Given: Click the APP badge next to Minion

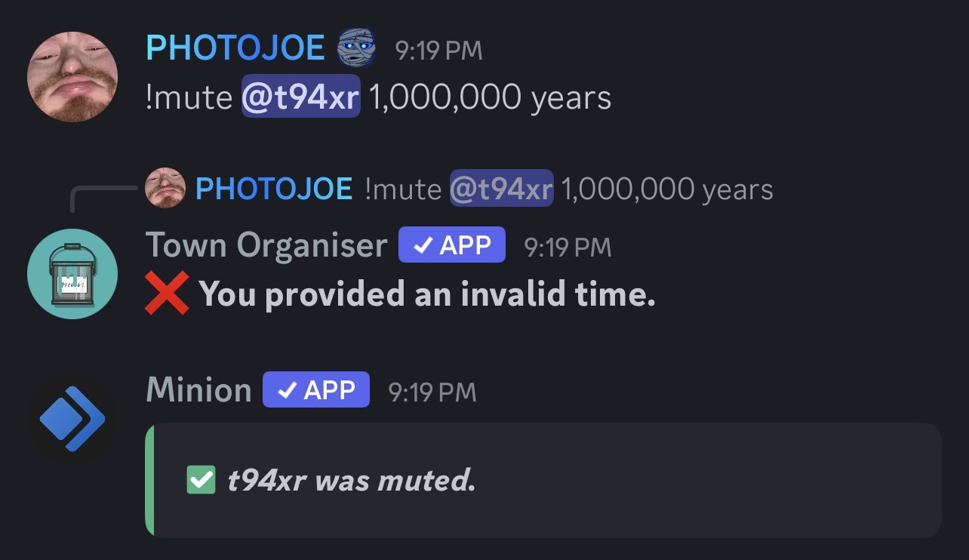Looking at the screenshot, I should click(315, 389).
